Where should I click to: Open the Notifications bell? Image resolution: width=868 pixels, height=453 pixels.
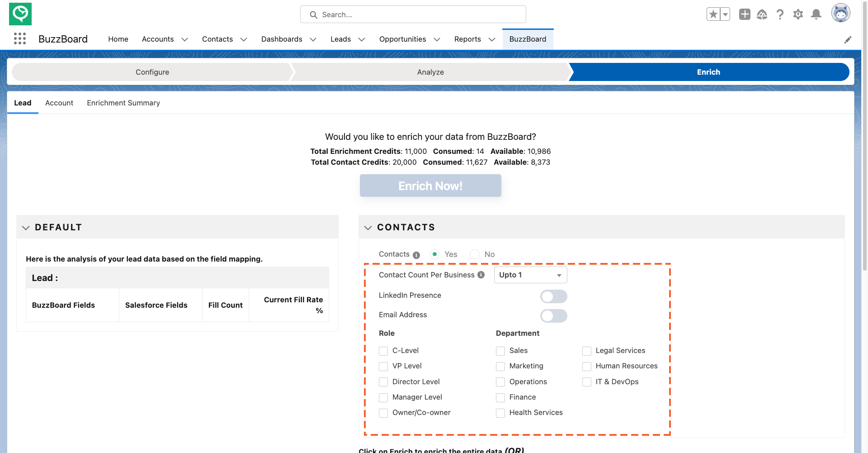(x=816, y=14)
